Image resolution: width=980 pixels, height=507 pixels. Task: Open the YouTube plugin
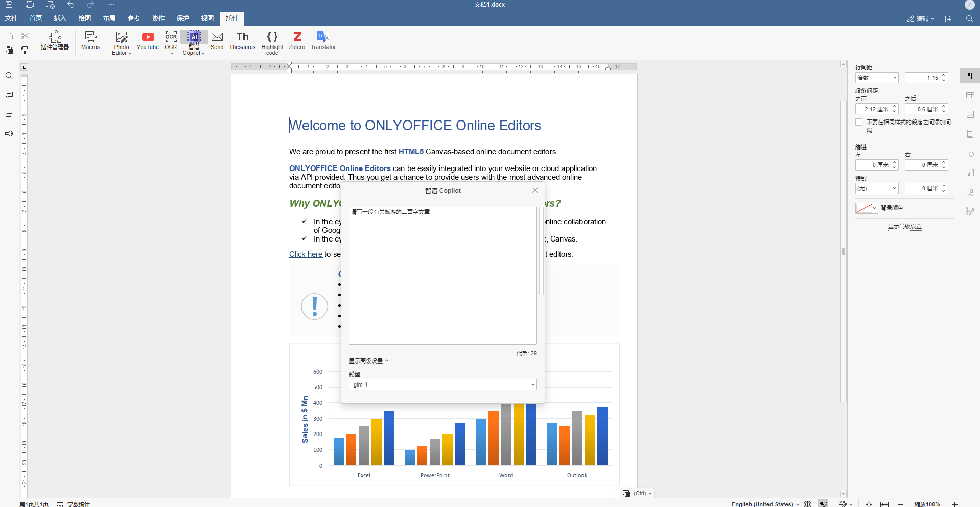tap(148, 41)
